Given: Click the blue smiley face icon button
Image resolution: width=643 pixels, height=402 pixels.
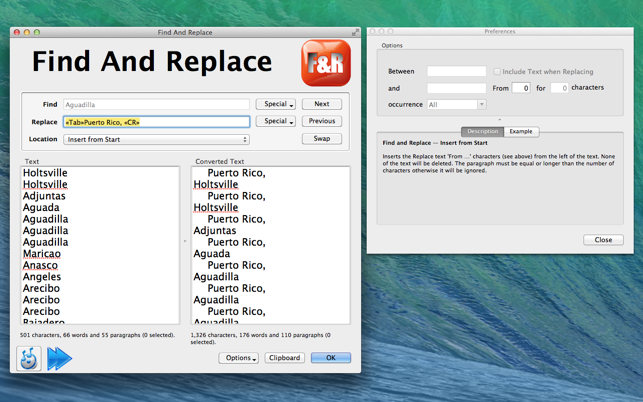Looking at the screenshot, I should click(29, 359).
